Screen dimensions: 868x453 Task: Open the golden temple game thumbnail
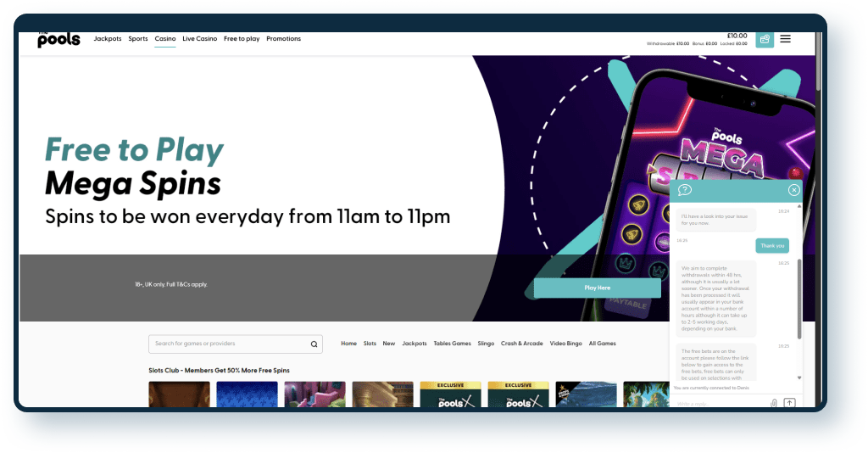coord(382,394)
